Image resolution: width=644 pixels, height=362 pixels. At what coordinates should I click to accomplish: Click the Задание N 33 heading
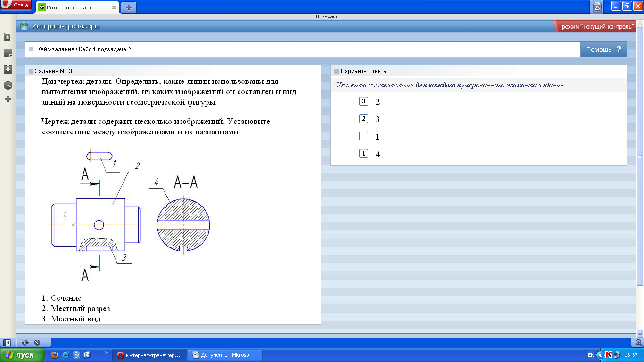click(54, 71)
